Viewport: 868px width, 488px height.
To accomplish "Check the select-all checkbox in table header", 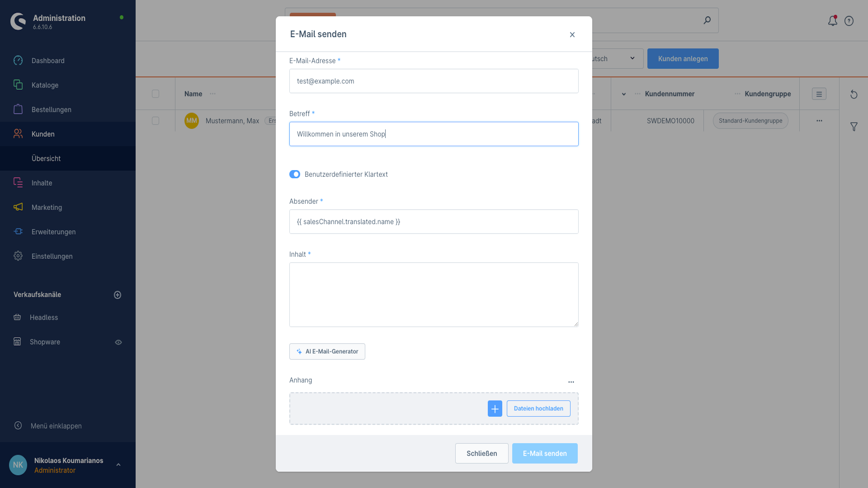I will 156,94.
